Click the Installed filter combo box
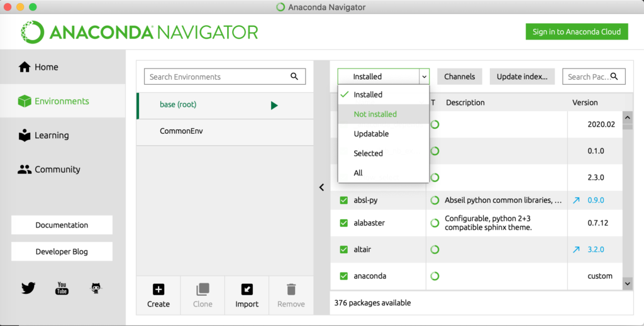Screen dimensions: 644x326 pos(383,77)
